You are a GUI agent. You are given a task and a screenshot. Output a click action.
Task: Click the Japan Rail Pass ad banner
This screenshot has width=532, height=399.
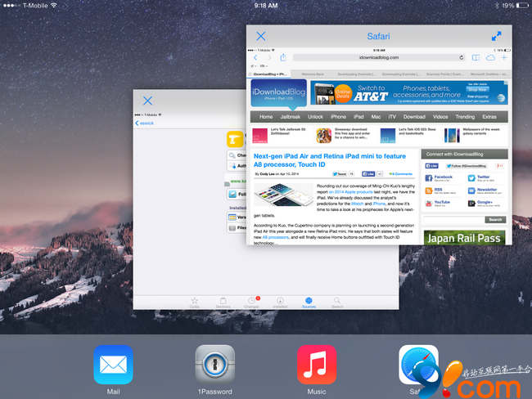(x=462, y=238)
